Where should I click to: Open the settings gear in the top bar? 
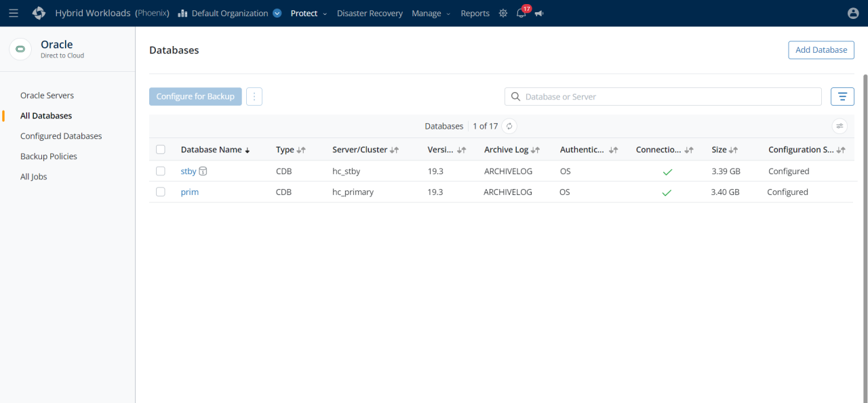(x=502, y=13)
